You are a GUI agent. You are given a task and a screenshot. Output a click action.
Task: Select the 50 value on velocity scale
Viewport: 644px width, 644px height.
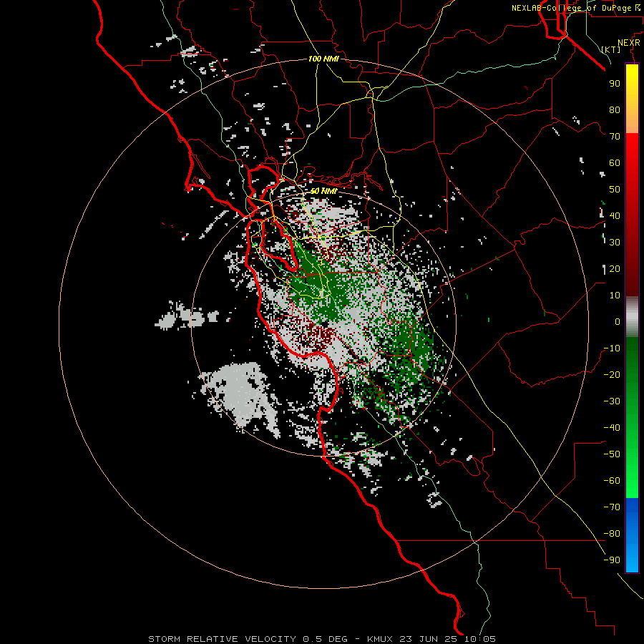pos(615,190)
